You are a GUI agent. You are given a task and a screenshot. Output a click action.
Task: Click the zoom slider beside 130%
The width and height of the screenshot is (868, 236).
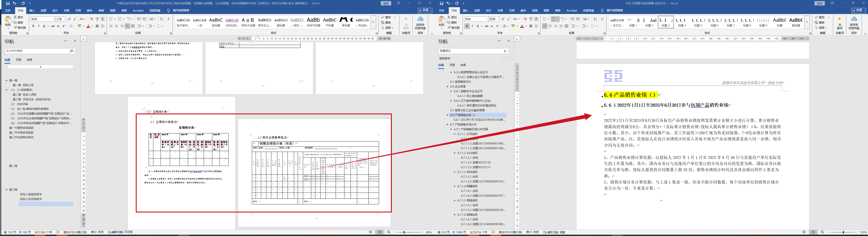[843, 232]
